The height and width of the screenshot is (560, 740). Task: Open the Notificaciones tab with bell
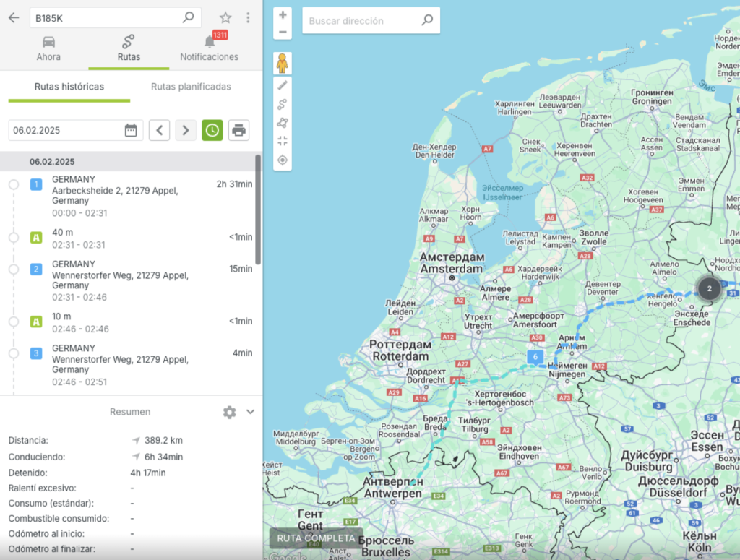click(x=209, y=48)
